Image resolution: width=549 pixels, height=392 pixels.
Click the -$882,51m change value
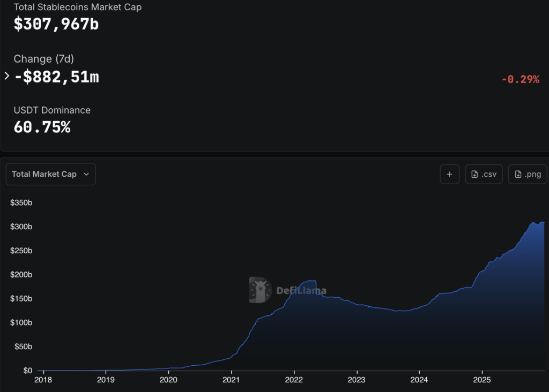coord(57,77)
